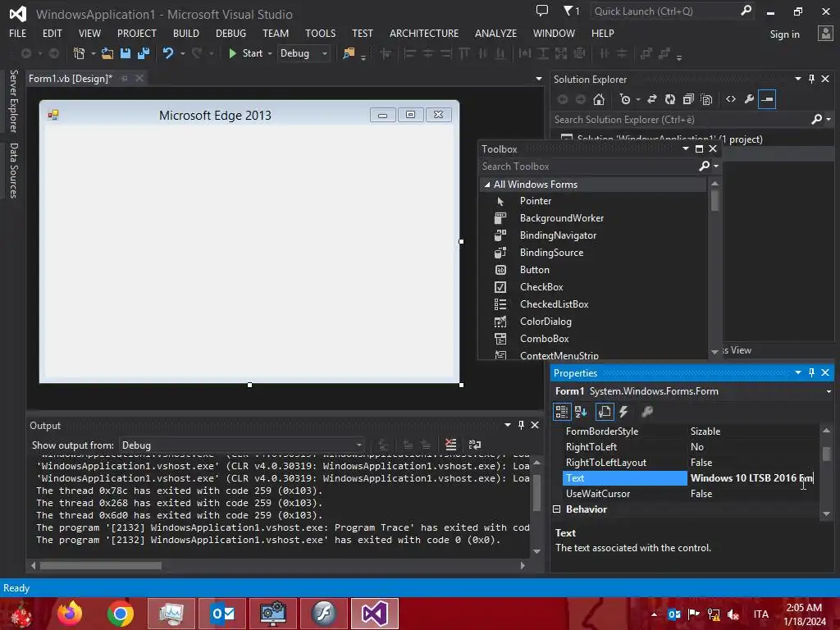Undo the last action in the toolbar
This screenshot has width=840, height=630.
pos(168,53)
